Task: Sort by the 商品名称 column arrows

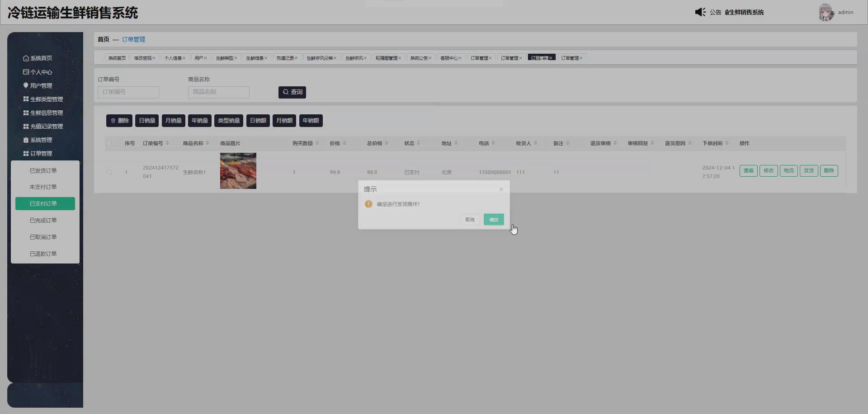Action: [208, 143]
